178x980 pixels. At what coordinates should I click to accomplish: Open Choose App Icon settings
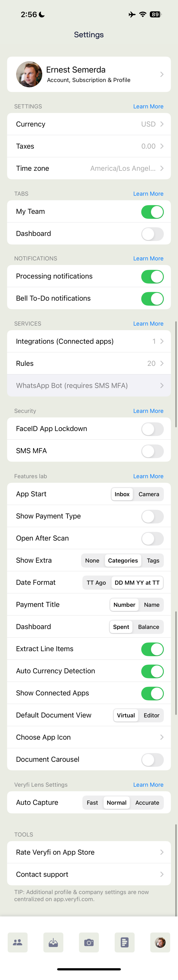coord(89,737)
